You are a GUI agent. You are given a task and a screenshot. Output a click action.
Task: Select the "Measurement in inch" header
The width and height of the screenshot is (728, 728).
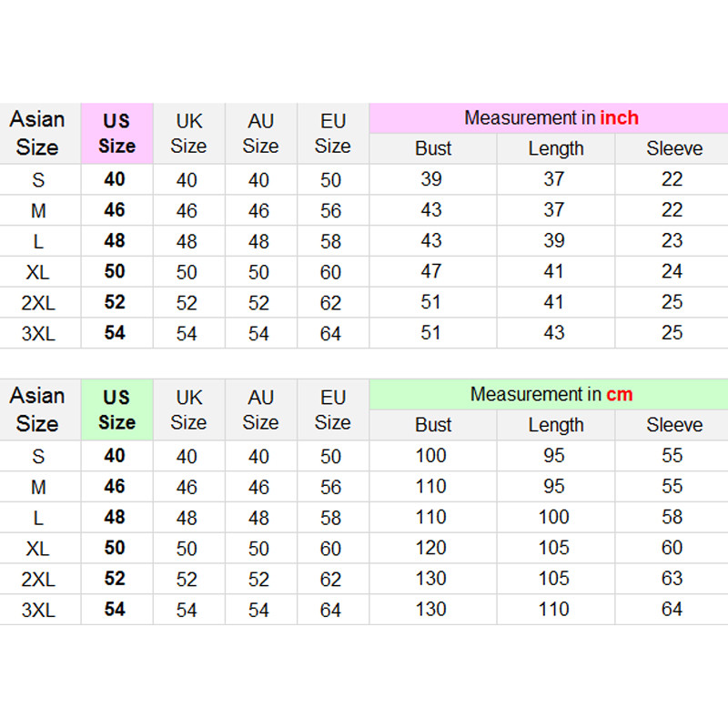coord(551,118)
